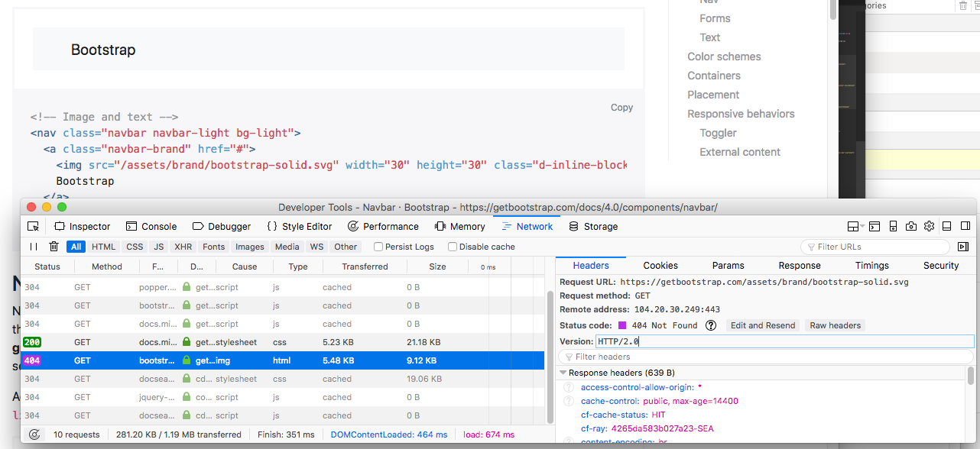The width and height of the screenshot is (980, 449).
Task: Dock developer tools to side
Action: [964, 227]
